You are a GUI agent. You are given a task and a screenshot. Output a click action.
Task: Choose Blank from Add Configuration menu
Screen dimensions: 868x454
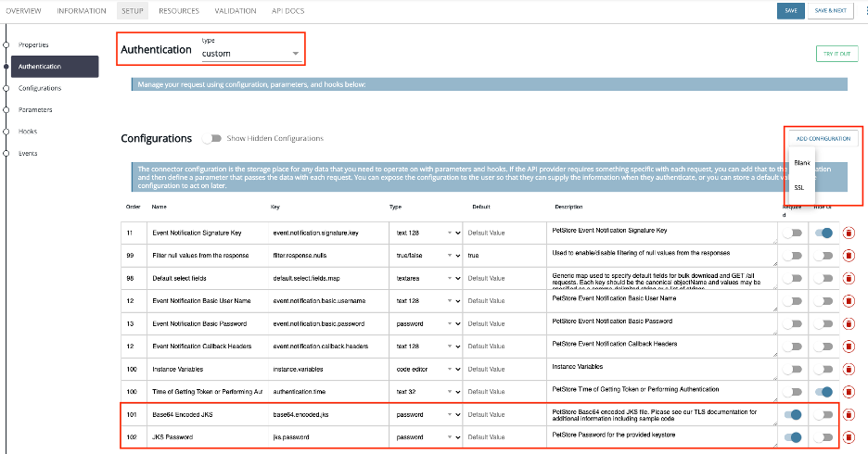click(801, 163)
